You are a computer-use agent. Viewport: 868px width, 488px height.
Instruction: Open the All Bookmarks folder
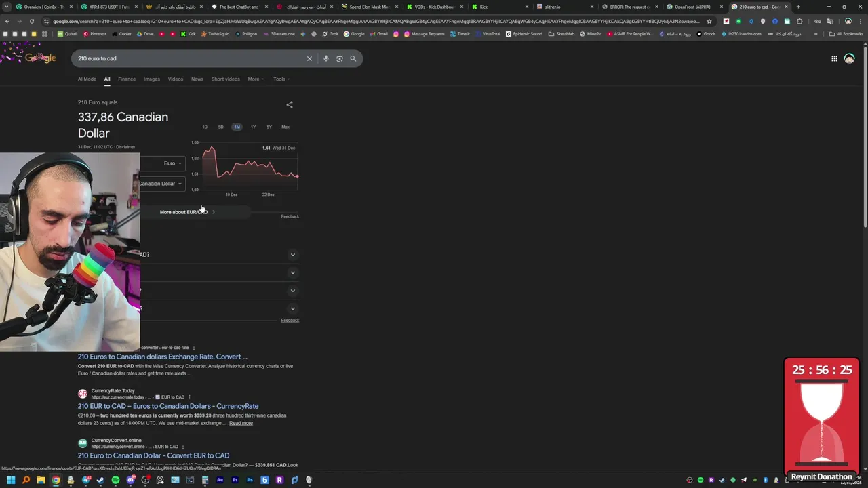(846, 33)
